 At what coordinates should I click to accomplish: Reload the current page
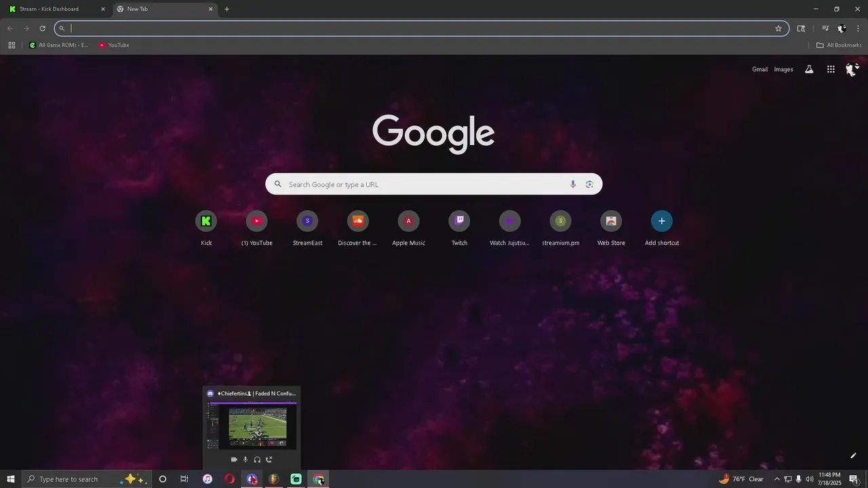(x=42, y=28)
